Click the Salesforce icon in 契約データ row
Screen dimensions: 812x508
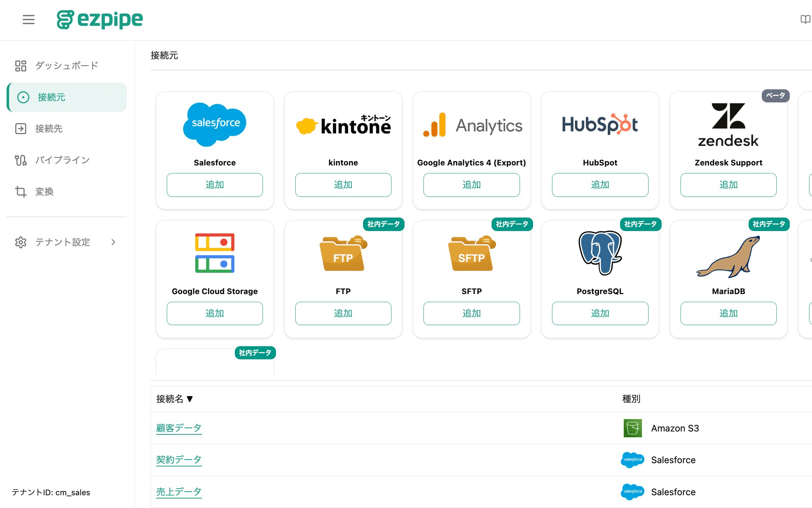[x=632, y=460]
